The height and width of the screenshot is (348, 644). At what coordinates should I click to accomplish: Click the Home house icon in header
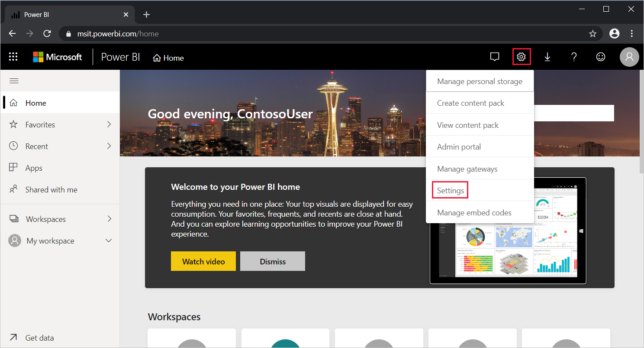pos(157,58)
